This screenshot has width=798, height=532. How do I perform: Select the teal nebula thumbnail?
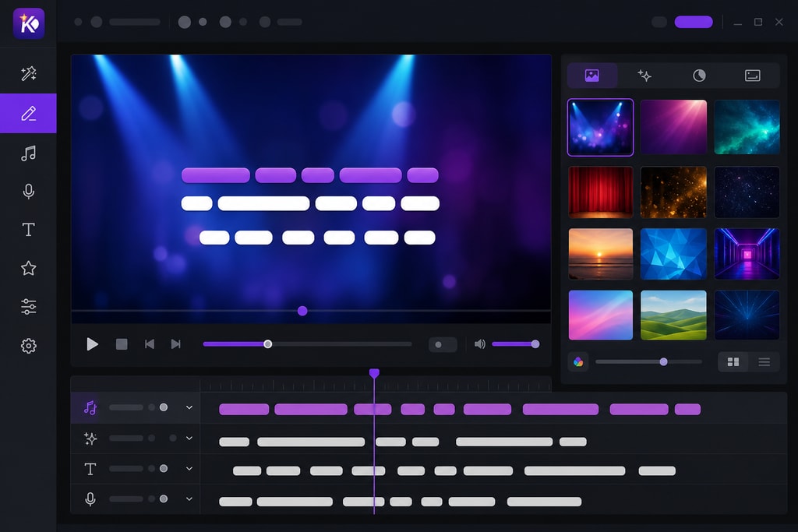point(747,127)
